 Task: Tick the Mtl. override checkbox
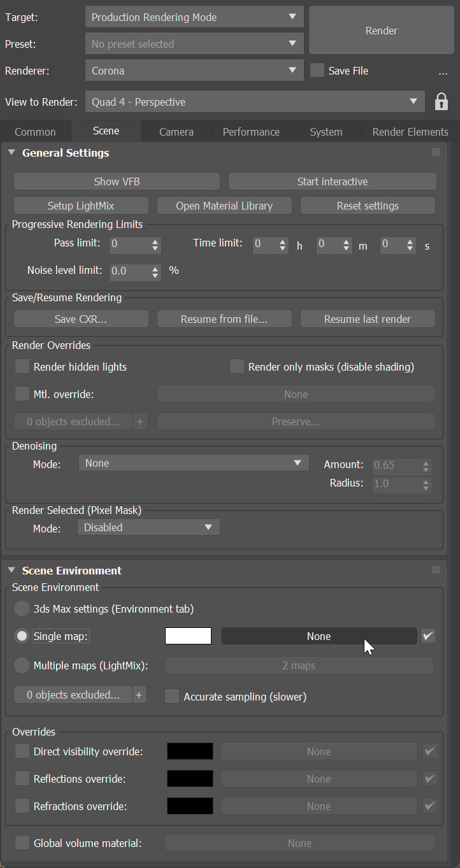pos(22,394)
